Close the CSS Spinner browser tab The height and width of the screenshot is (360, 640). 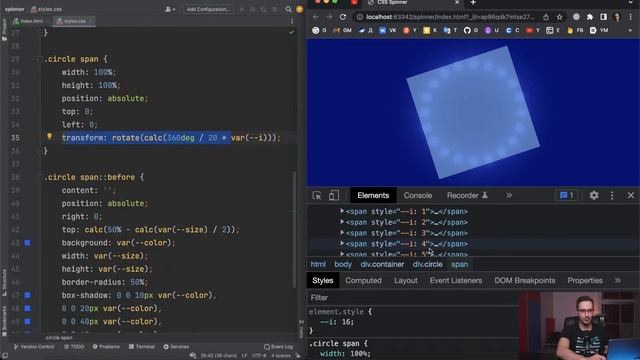coord(457,2)
